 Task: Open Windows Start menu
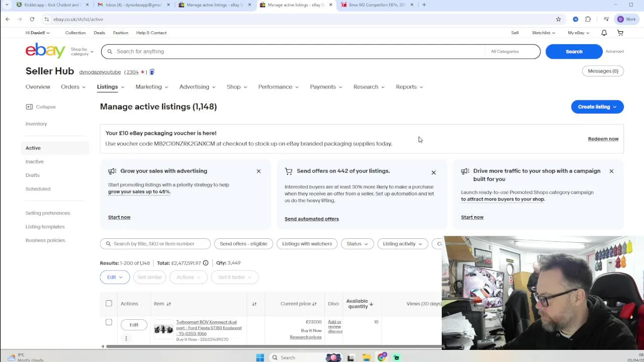[x=260, y=357]
